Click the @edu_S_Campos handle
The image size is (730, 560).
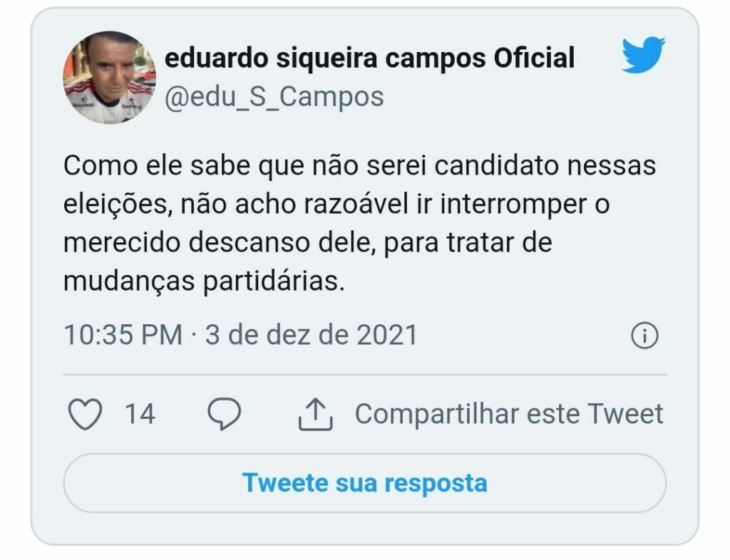pos(274,96)
